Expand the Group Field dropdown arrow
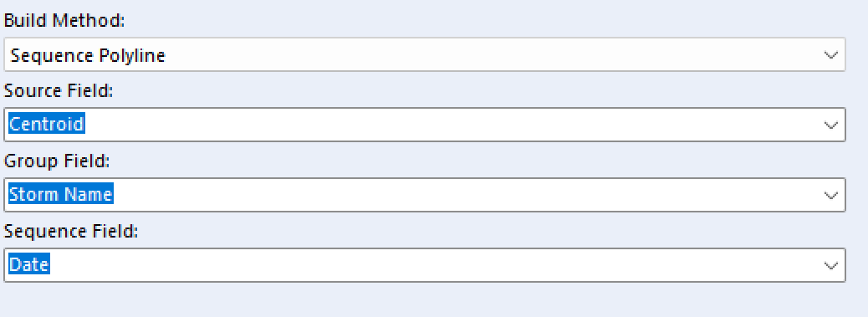Screen dimensions: 868x317 click(x=830, y=195)
